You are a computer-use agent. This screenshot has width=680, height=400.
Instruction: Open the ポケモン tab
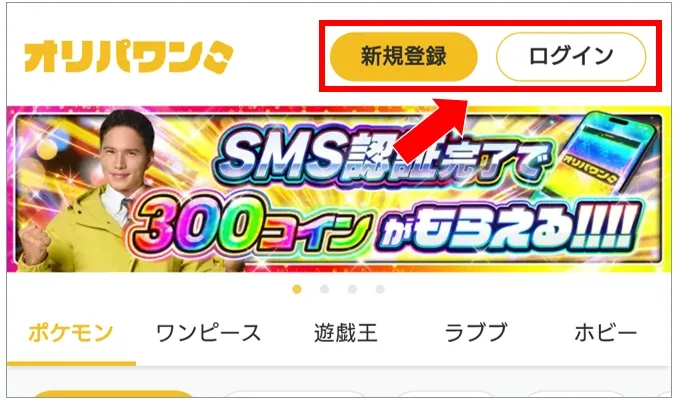71,333
